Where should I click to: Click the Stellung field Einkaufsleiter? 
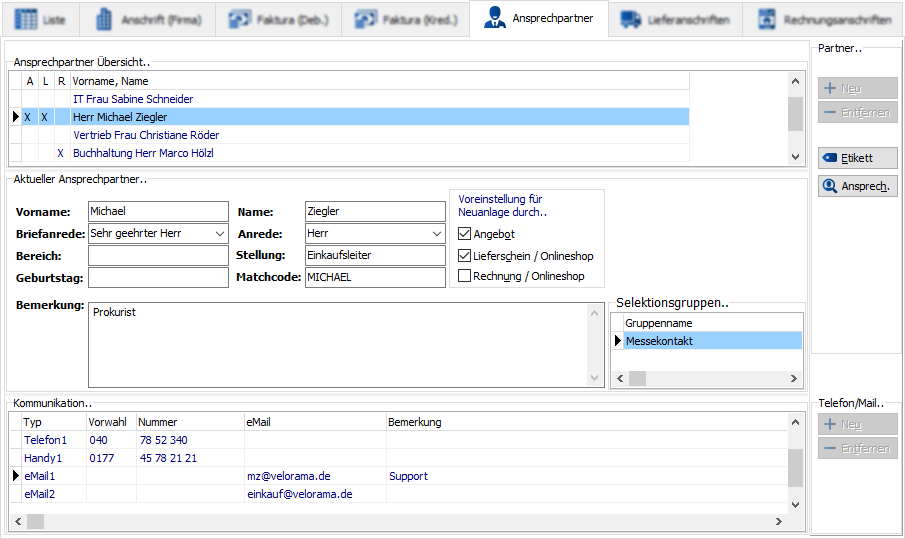[x=375, y=255]
